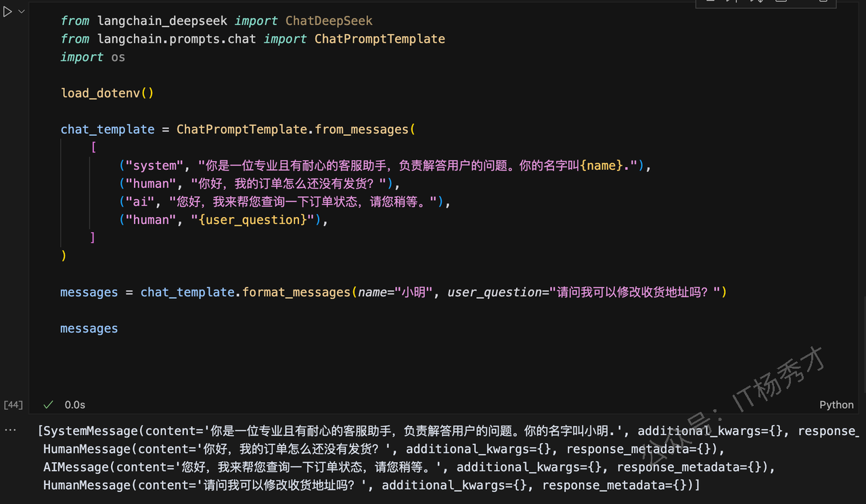
Task: Click the 0.0s execution time
Action: coord(75,405)
